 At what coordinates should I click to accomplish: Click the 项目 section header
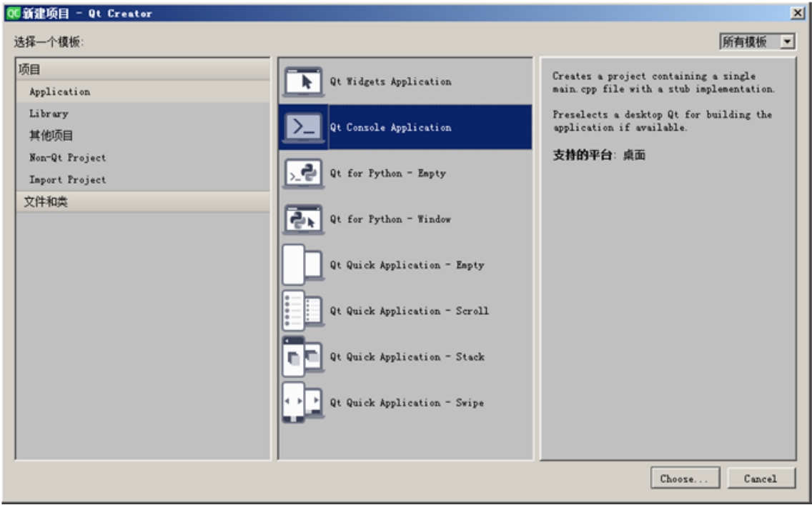pyautogui.click(x=143, y=69)
